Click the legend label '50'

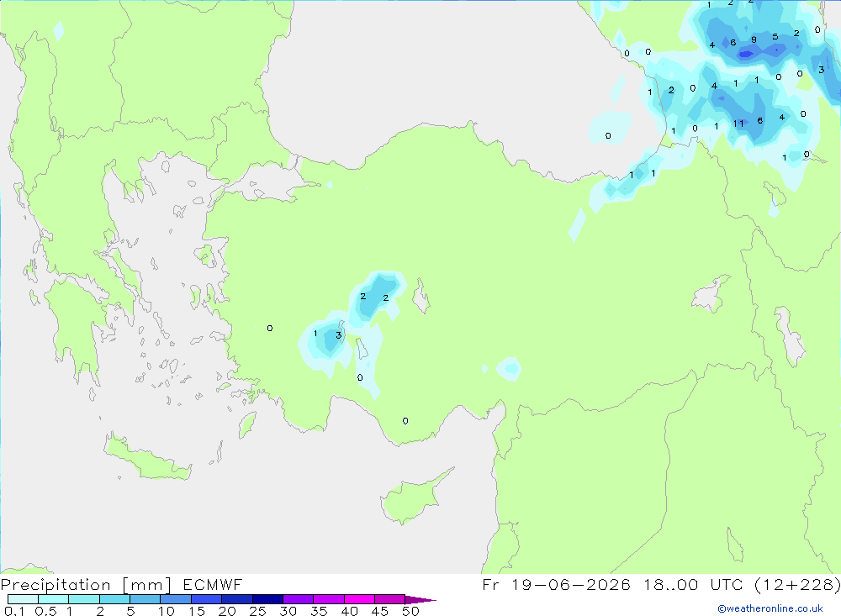411,611
